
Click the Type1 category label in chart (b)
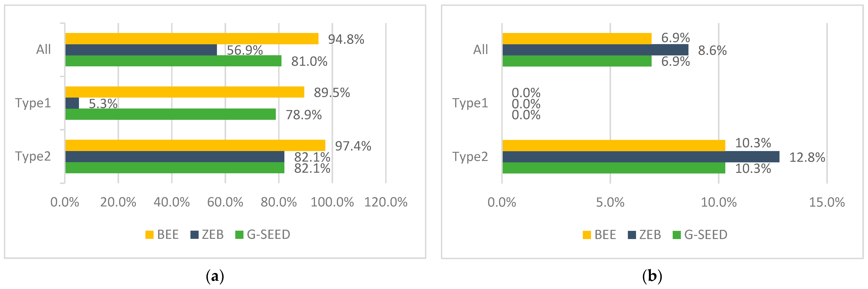[470, 103]
